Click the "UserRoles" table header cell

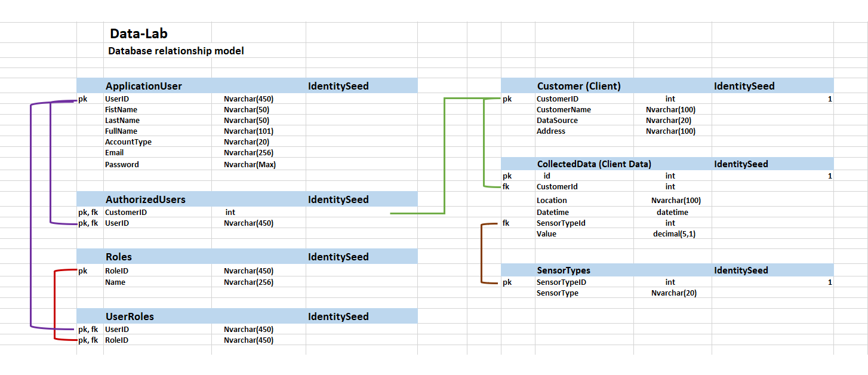click(x=130, y=316)
